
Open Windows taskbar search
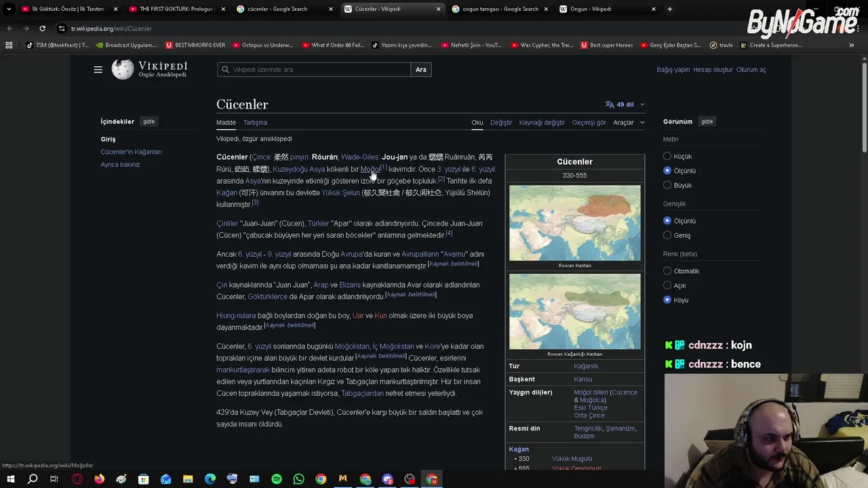33,479
